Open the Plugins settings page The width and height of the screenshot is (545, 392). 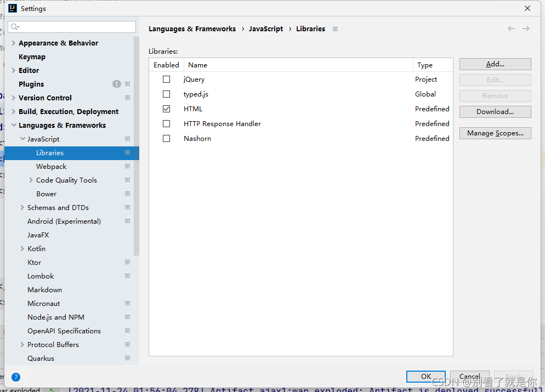(x=31, y=84)
